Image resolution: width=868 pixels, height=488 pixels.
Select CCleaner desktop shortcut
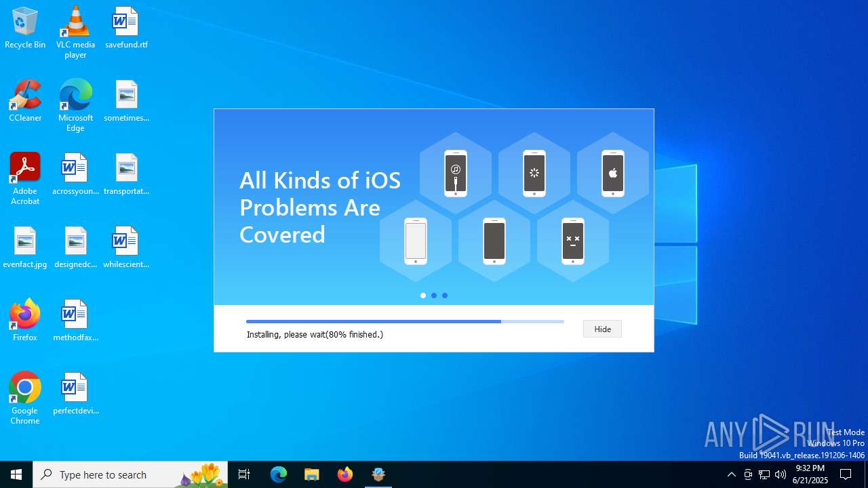click(25, 101)
